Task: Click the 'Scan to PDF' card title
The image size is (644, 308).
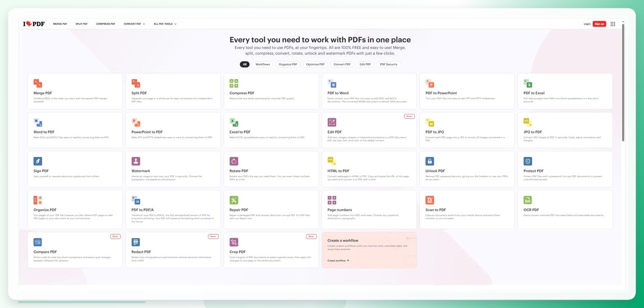Action: pos(436,210)
